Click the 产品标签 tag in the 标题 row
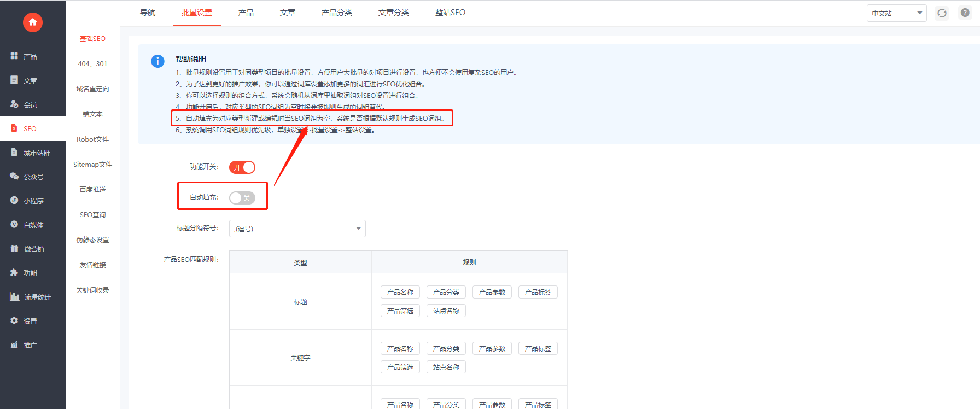Viewport: 980px width, 409px height. [538, 292]
